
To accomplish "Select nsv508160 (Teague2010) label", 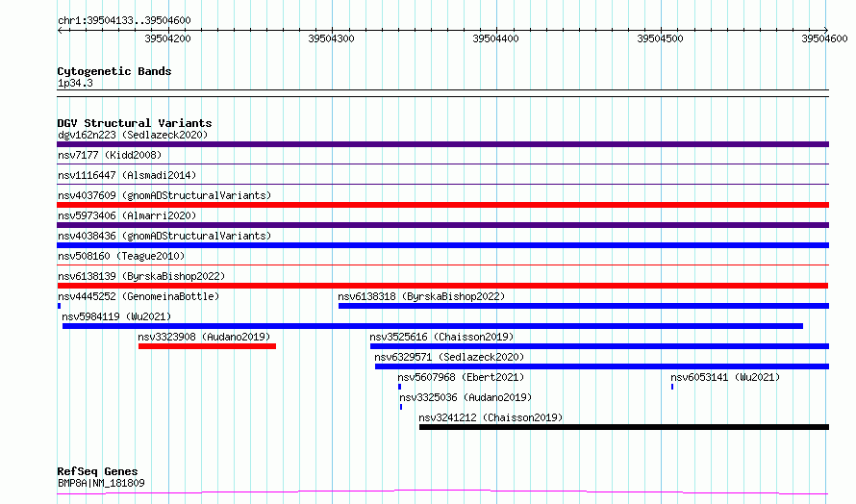I will tap(121, 256).
